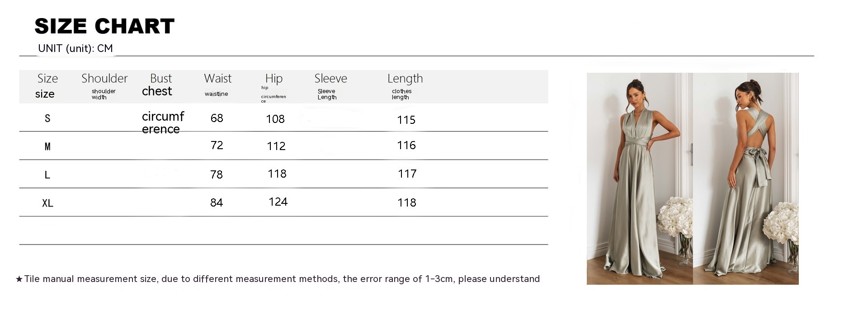Click the M size row label
The image size is (868, 315).
(x=47, y=146)
